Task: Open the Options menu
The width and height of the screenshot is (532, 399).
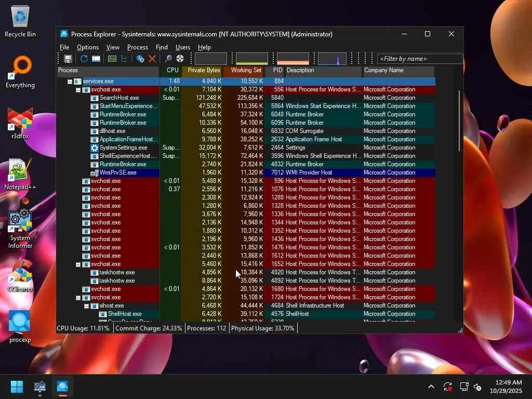Action: pos(87,47)
